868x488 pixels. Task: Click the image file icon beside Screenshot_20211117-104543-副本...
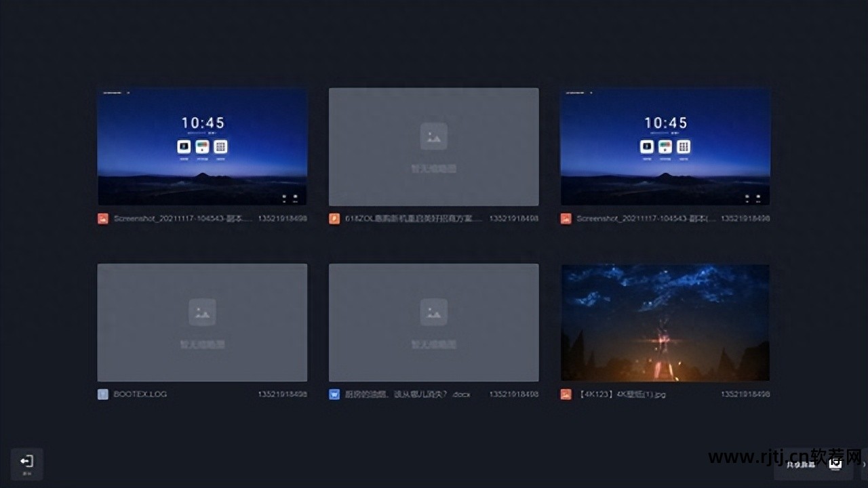(103, 219)
